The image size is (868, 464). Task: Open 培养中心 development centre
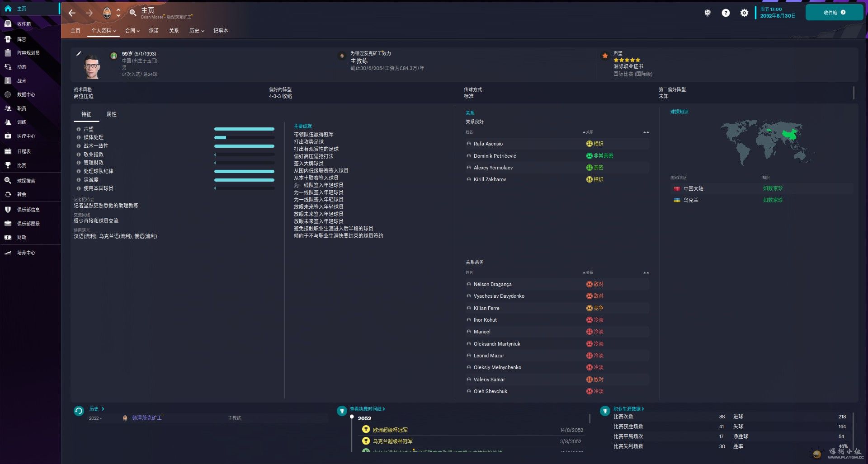(x=30, y=253)
